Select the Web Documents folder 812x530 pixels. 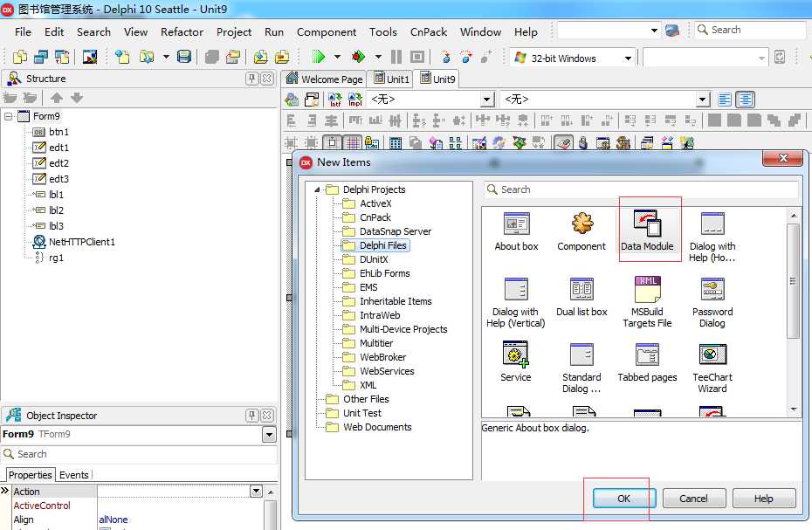[368, 427]
